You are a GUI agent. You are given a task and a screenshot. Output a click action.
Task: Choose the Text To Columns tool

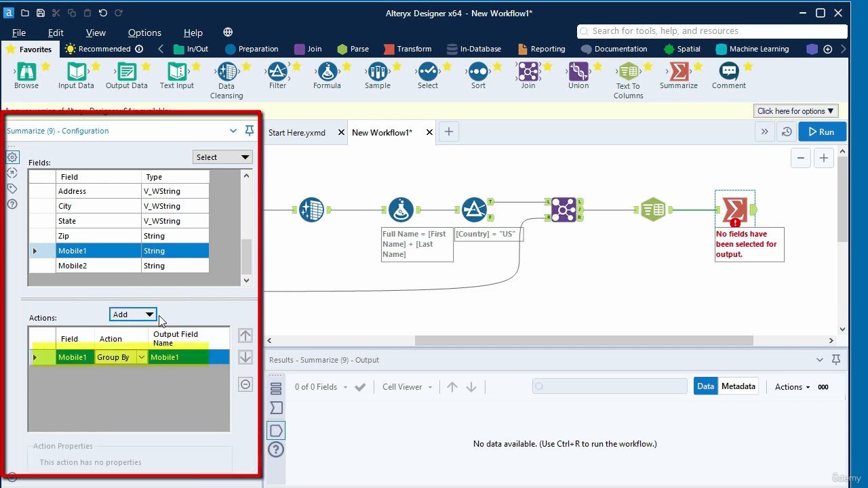629,80
